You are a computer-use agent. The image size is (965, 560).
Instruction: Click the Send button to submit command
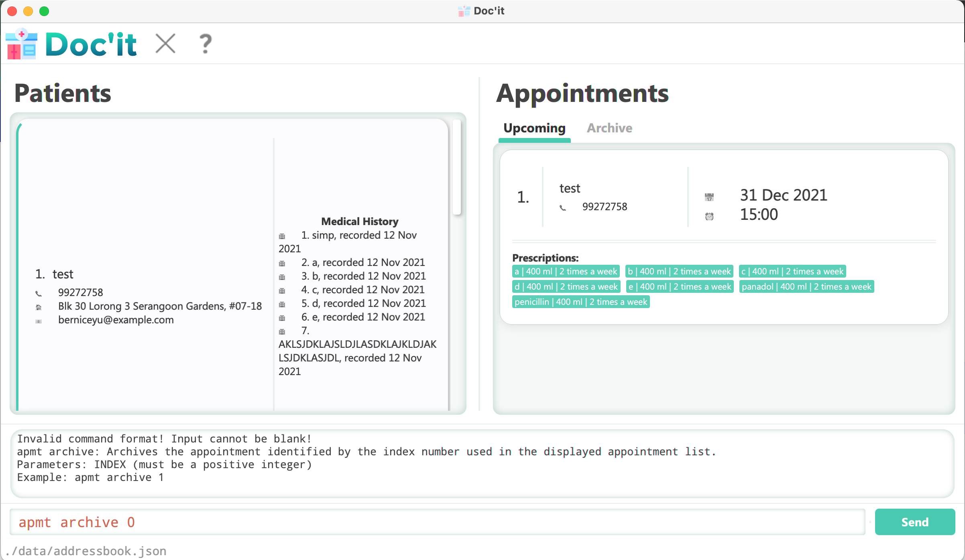click(x=914, y=522)
